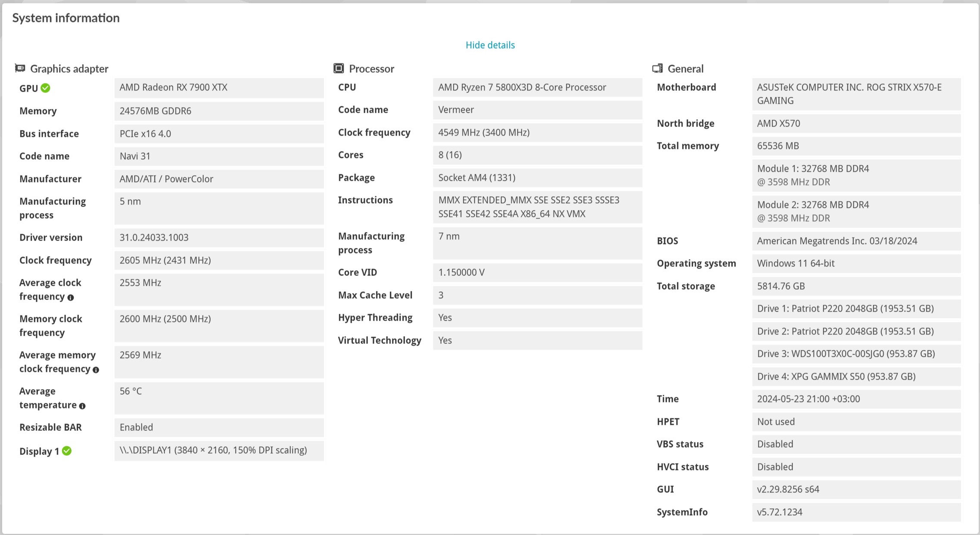Click the Graphics adapter section heading
The width and height of the screenshot is (980, 535).
coord(69,69)
